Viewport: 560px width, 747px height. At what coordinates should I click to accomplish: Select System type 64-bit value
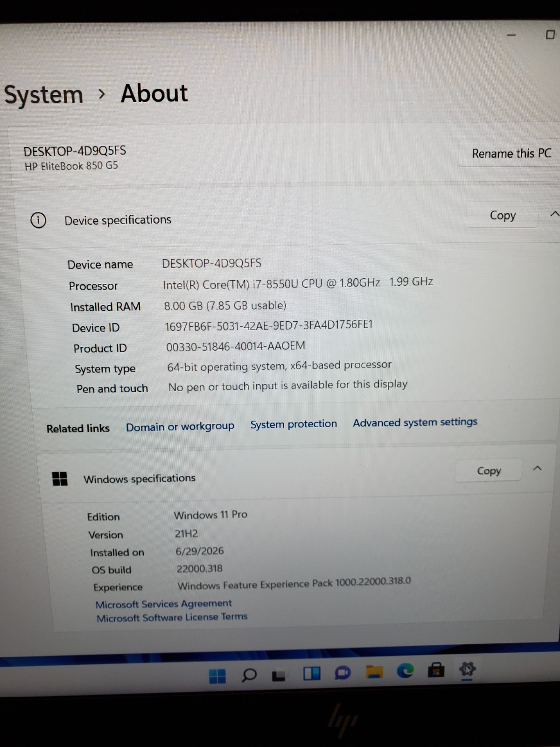click(279, 366)
